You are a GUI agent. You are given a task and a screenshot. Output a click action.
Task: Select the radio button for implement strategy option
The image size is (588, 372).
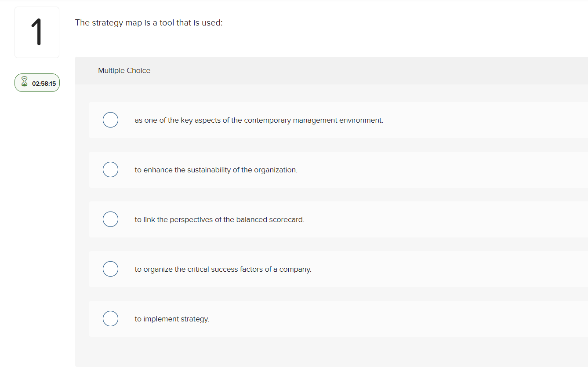click(x=110, y=318)
